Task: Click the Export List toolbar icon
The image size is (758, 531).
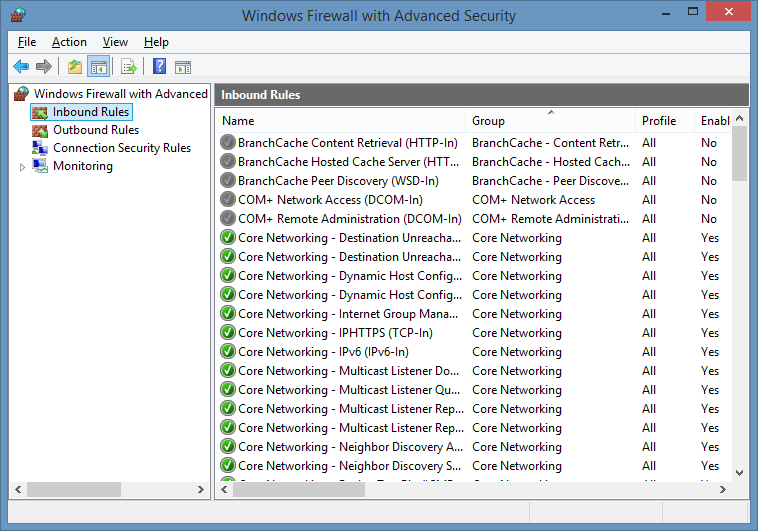Action: point(129,66)
